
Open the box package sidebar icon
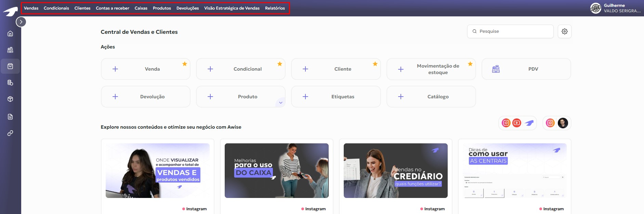(x=10, y=99)
